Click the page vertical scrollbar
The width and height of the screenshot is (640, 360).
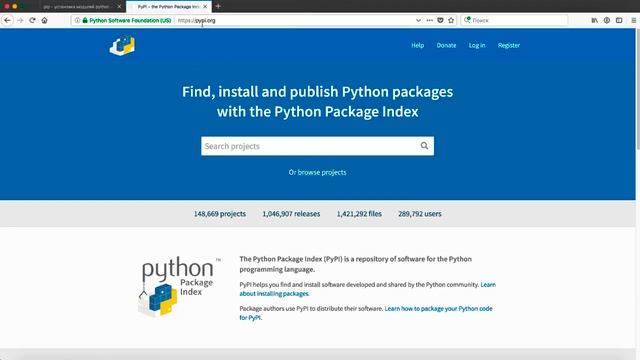[637, 88]
